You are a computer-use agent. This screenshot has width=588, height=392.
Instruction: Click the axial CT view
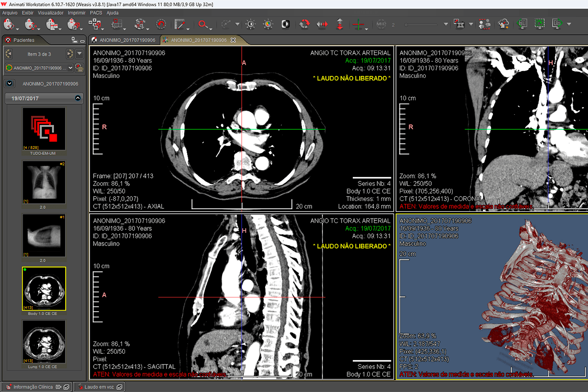point(242,129)
